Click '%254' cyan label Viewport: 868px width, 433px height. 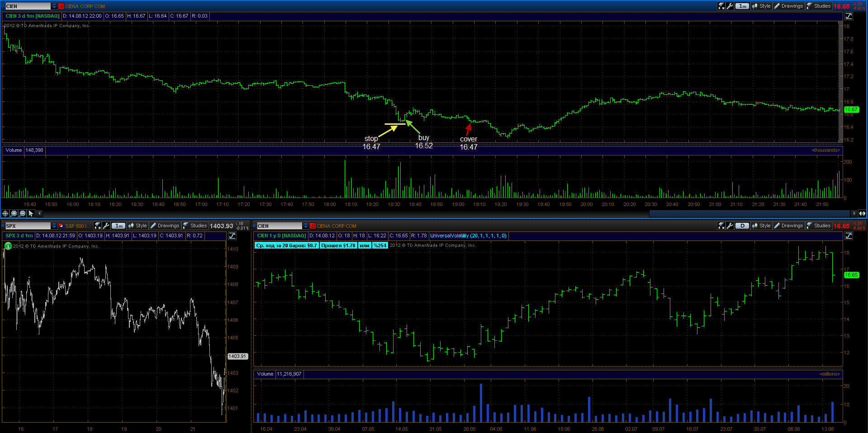380,245
